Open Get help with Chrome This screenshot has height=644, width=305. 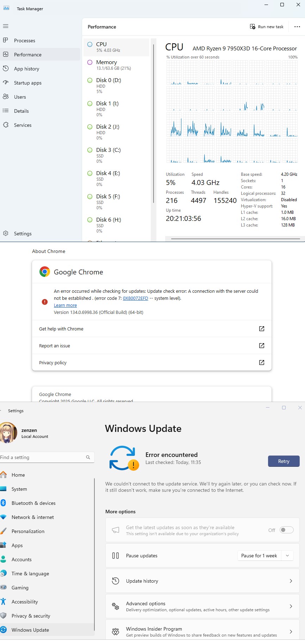click(152, 329)
